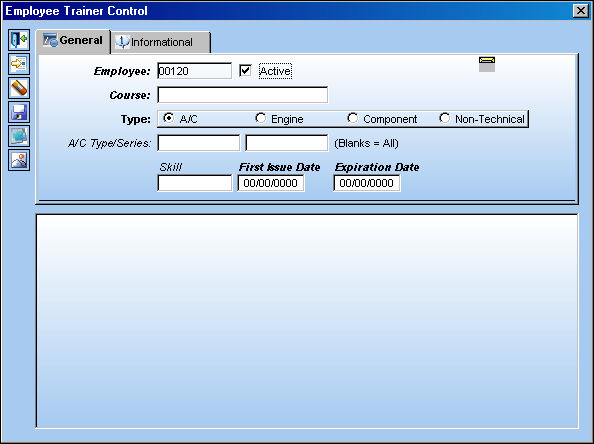Image resolution: width=594 pixels, height=444 pixels.
Task: Click the Skill input field
Action: (x=195, y=183)
